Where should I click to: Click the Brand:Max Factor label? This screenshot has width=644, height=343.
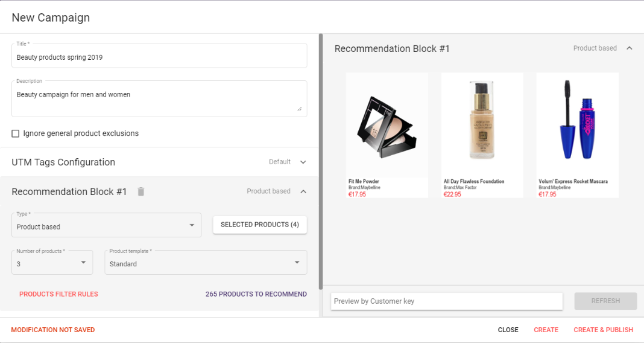460,188
